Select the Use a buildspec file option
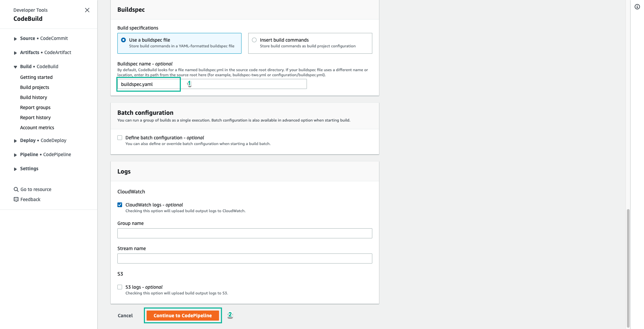Screen dimensions: 644x329 click(x=123, y=40)
